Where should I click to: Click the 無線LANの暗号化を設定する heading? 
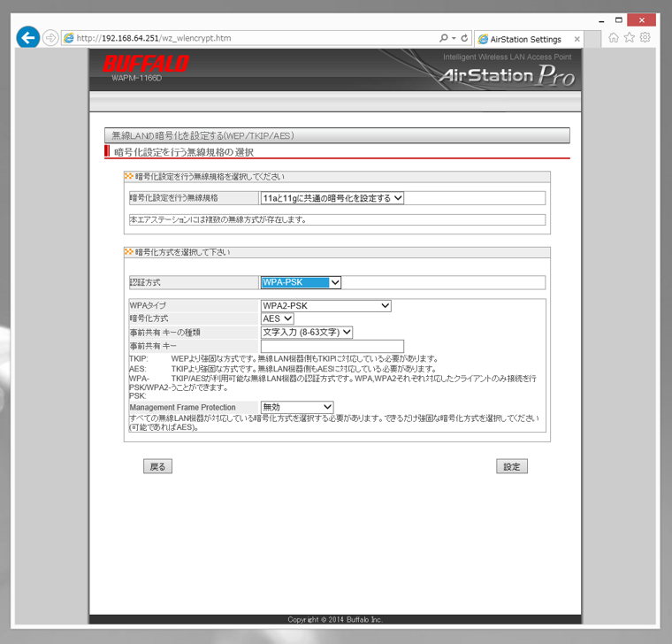pos(202,136)
